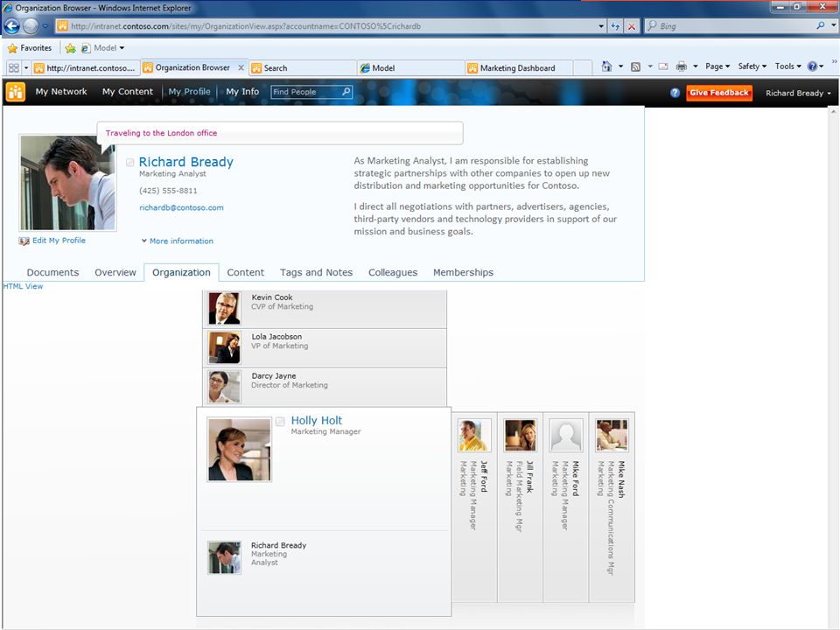The image size is (840, 630).
Task: Click the Add to Favorites bar icon
Action: click(70, 48)
